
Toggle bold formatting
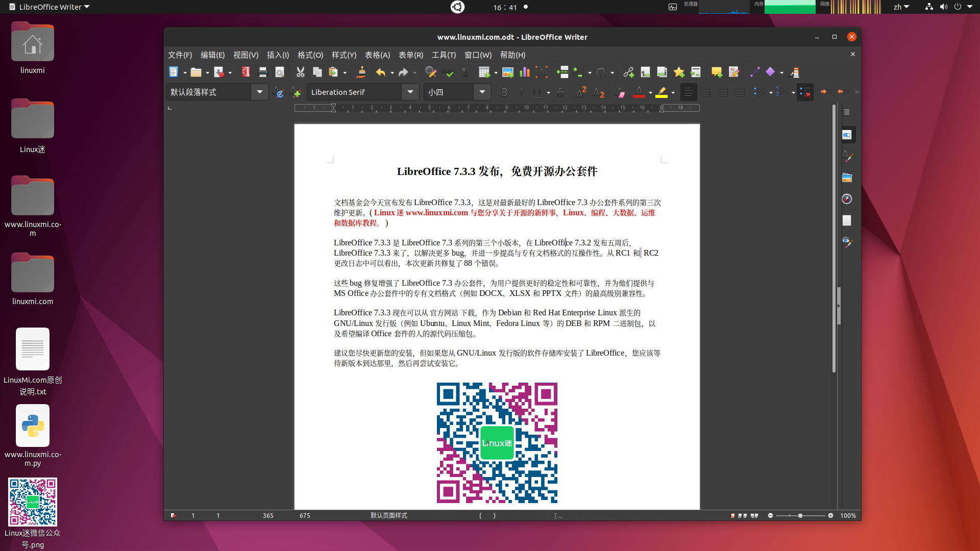point(505,92)
